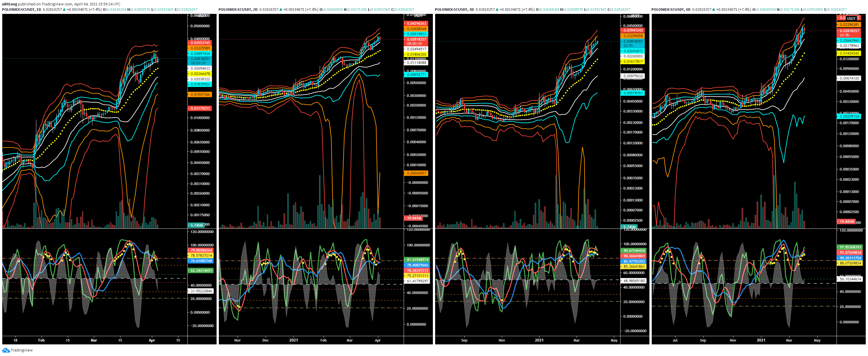The width and height of the screenshot is (868, 356).
Task: Click cyan 0.02919833 price label on 2D chart
Action: (x=416, y=34)
